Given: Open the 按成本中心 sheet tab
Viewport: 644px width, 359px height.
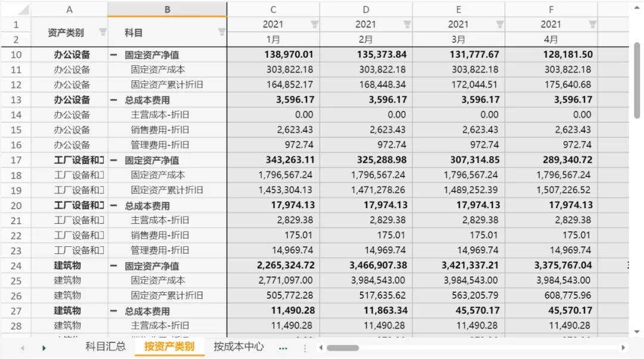Looking at the screenshot, I should 238,348.
